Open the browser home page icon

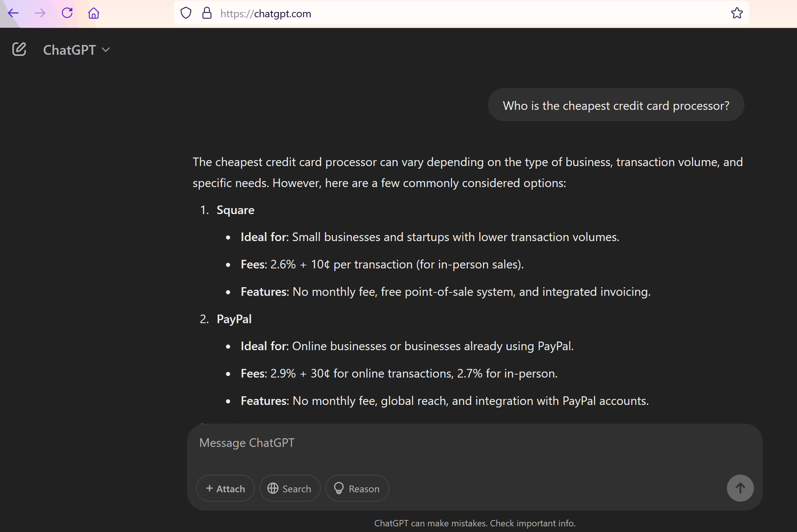point(94,13)
